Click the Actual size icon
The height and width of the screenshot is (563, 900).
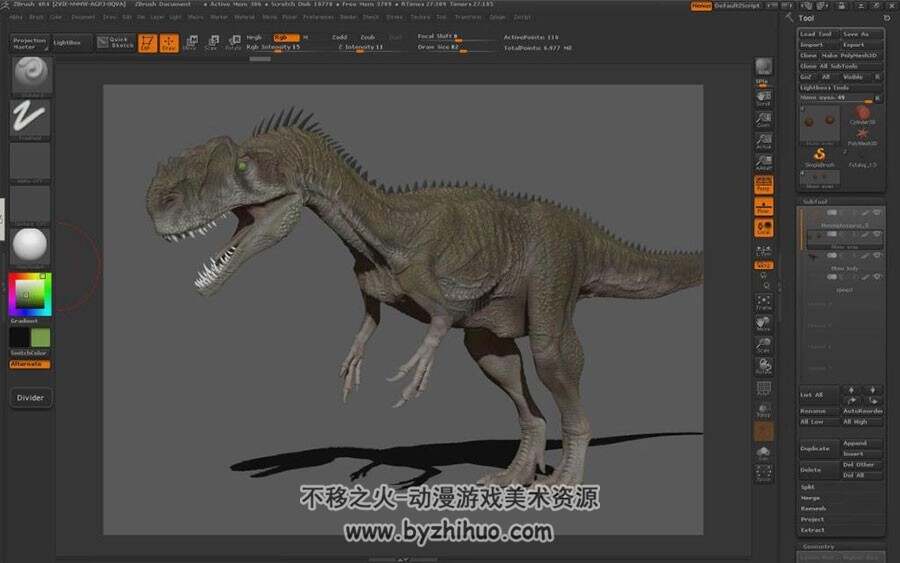tap(763, 141)
